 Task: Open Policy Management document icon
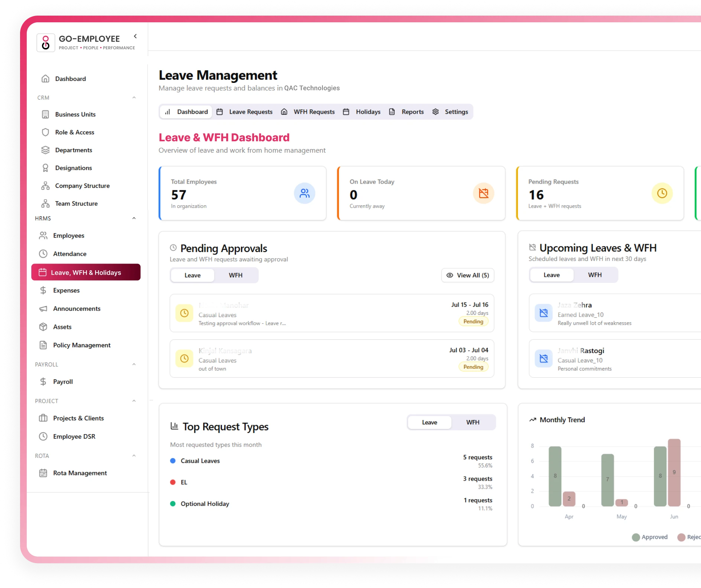pos(43,345)
